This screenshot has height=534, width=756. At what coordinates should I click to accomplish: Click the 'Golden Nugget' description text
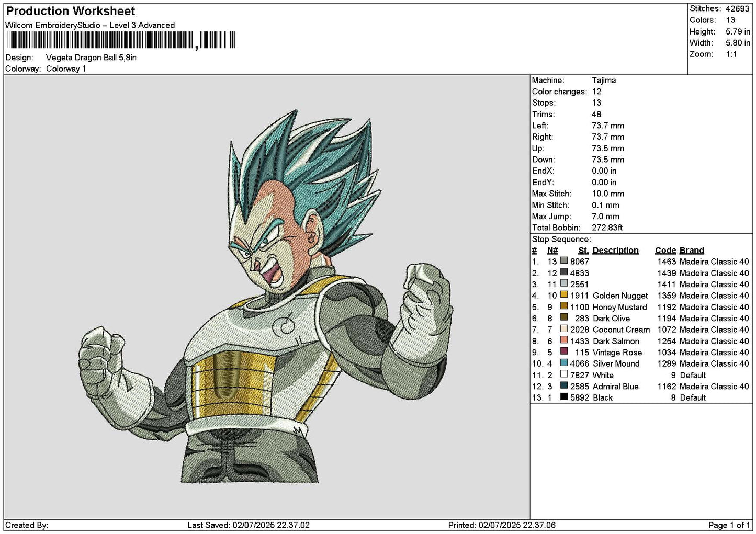click(620, 296)
